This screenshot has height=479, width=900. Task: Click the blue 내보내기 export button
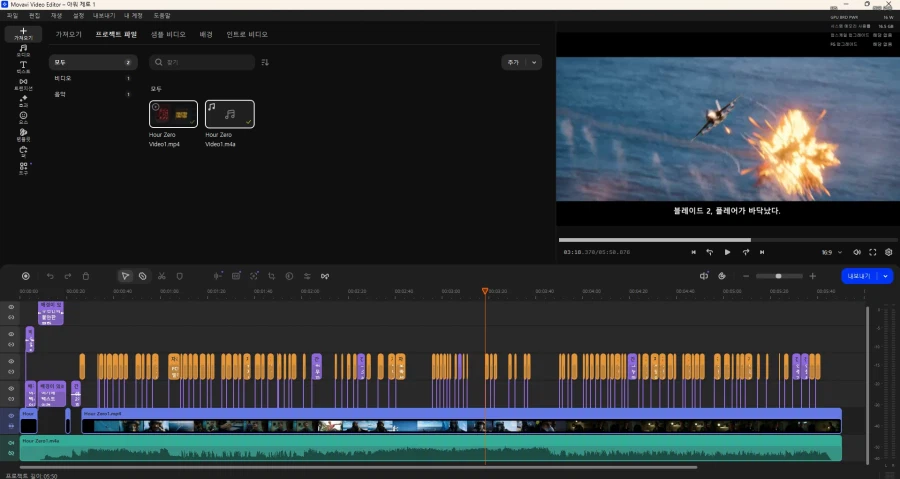[859, 276]
